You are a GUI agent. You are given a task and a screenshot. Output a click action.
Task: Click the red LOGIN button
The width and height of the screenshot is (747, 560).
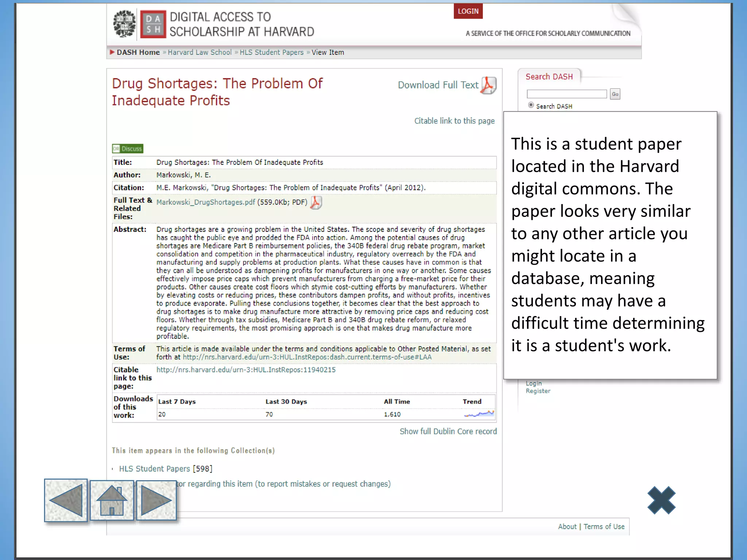(x=468, y=11)
